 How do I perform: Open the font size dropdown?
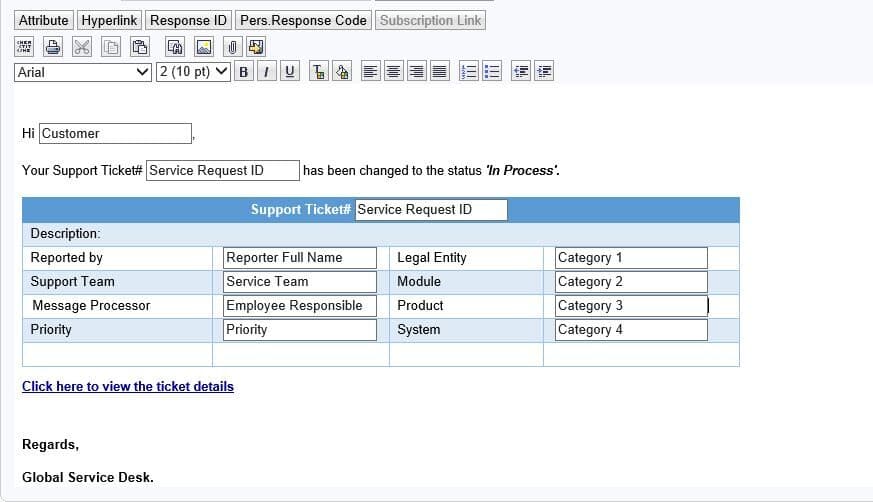pyautogui.click(x=193, y=71)
